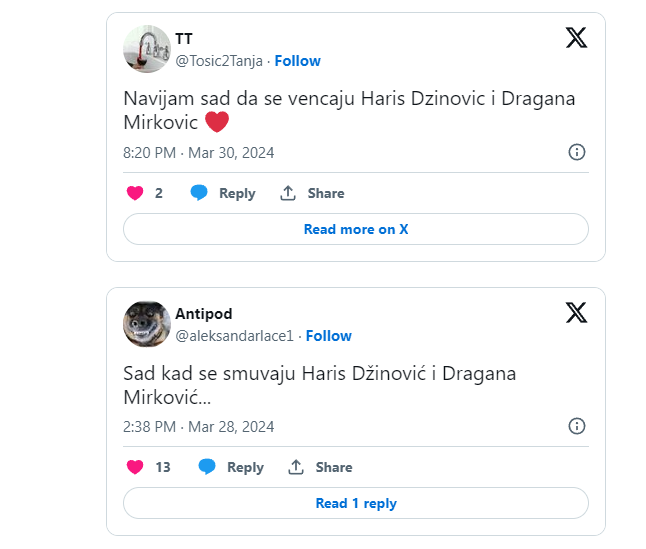646x549 pixels.
Task: Click the Antipod display name
Action: click(x=204, y=314)
